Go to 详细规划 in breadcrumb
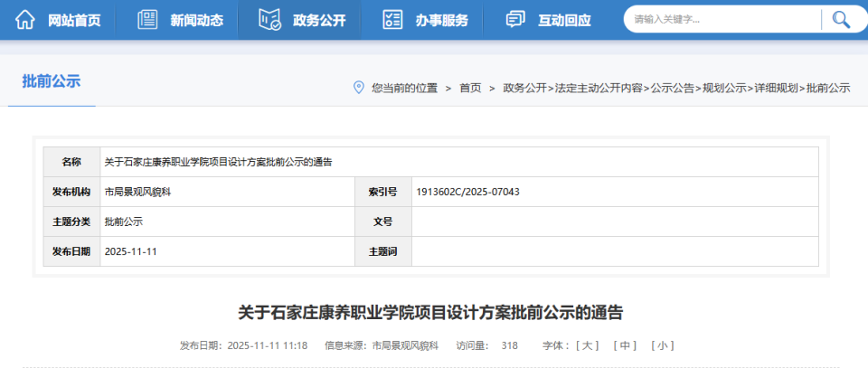Screen dimensions: 868x368 point(777,88)
